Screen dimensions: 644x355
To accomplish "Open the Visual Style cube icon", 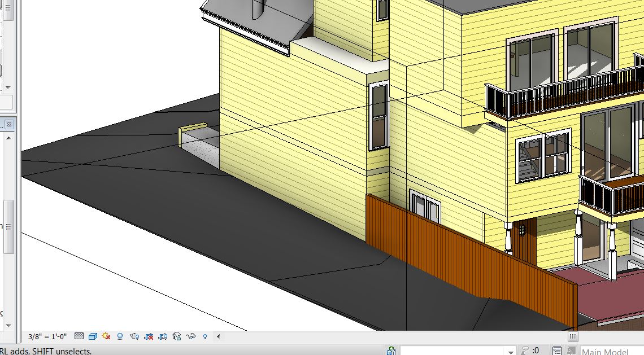I will [x=93, y=336].
